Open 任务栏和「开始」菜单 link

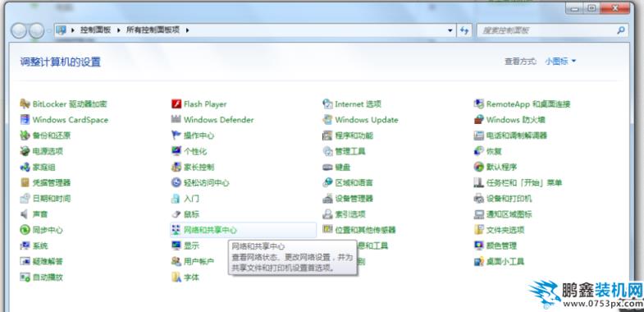pos(524,182)
